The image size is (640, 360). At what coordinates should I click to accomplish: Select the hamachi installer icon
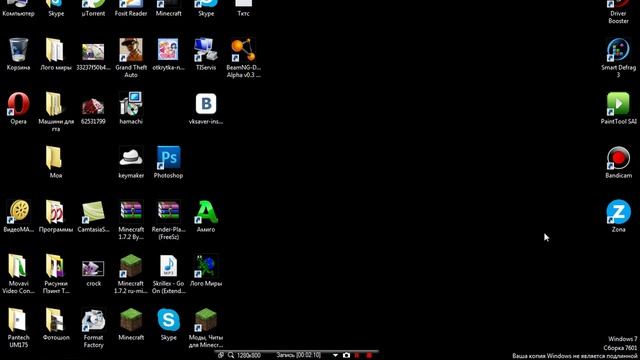pyautogui.click(x=131, y=104)
